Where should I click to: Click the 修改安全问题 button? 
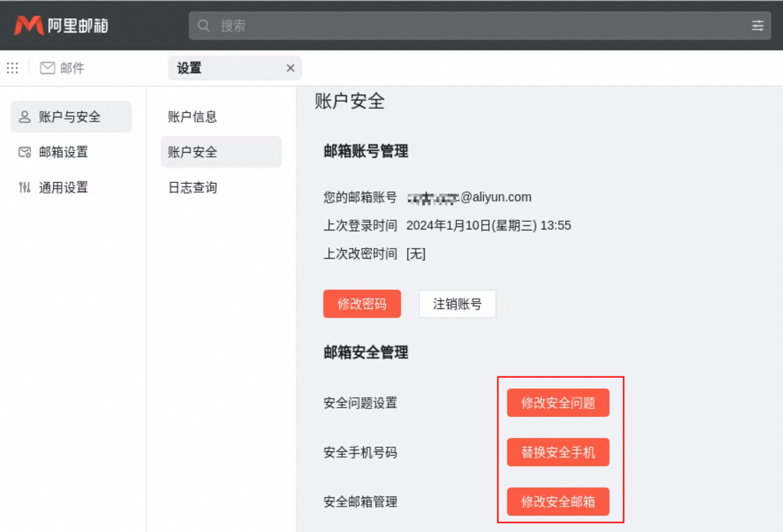(558, 403)
